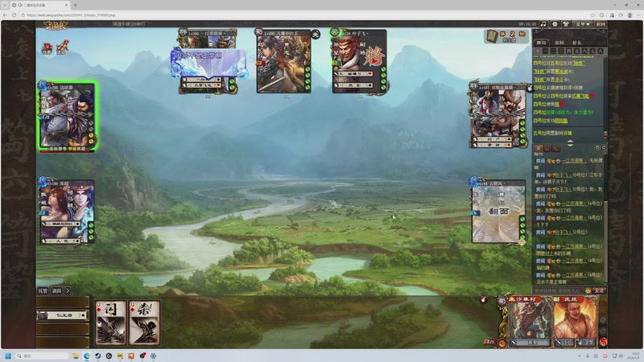The image size is (644, 362).
Task: Select the 闪 dodge hand card
Action: [111, 323]
